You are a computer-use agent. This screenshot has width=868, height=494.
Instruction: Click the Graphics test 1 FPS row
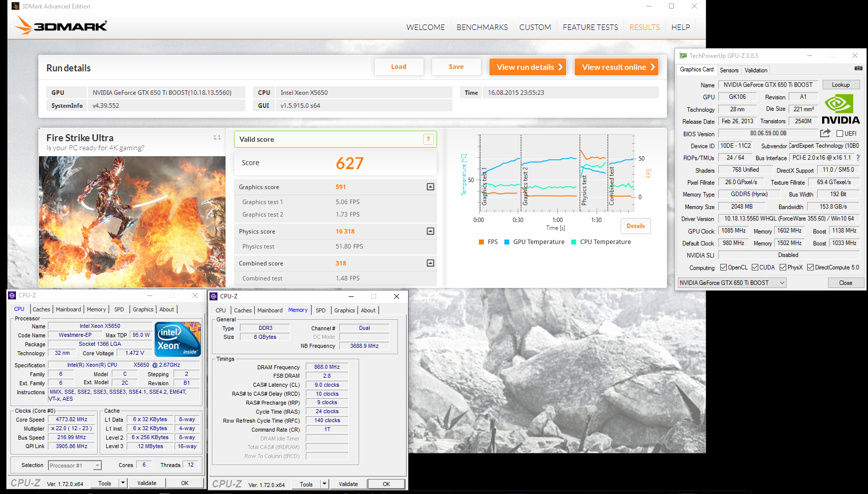tap(335, 202)
